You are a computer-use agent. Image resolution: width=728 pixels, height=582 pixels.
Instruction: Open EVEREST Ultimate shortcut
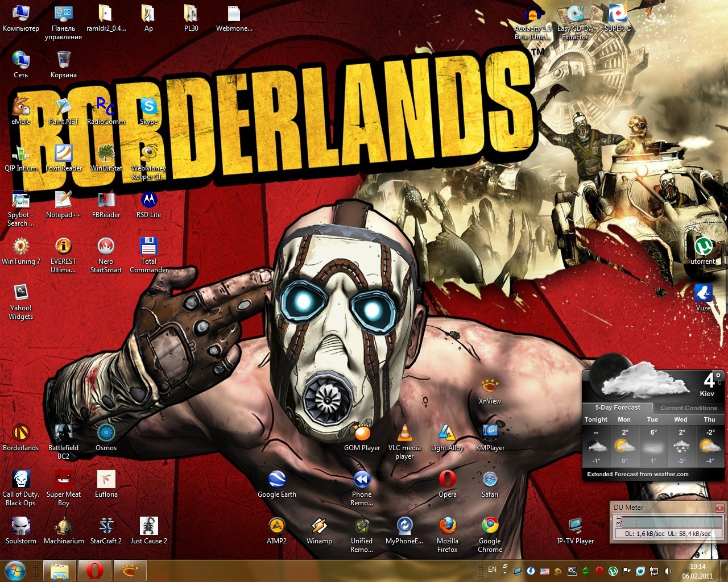[x=64, y=255]
